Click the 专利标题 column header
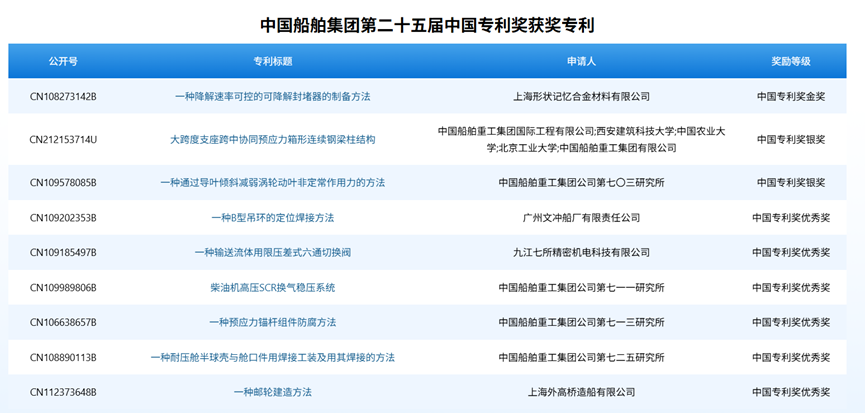The height and width of the screenshot is (413, 865). tap(272, 61)
